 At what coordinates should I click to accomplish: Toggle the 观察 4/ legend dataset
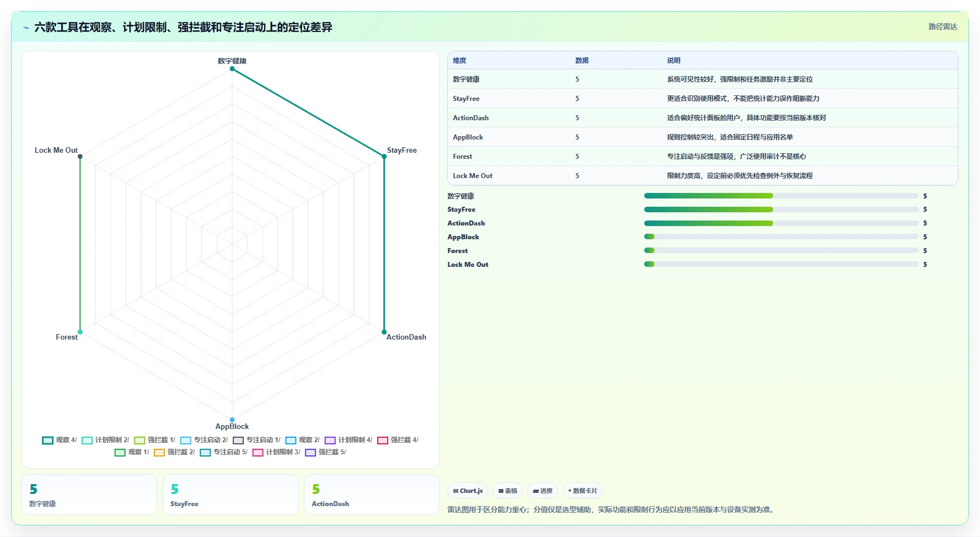tap(60, 440)
